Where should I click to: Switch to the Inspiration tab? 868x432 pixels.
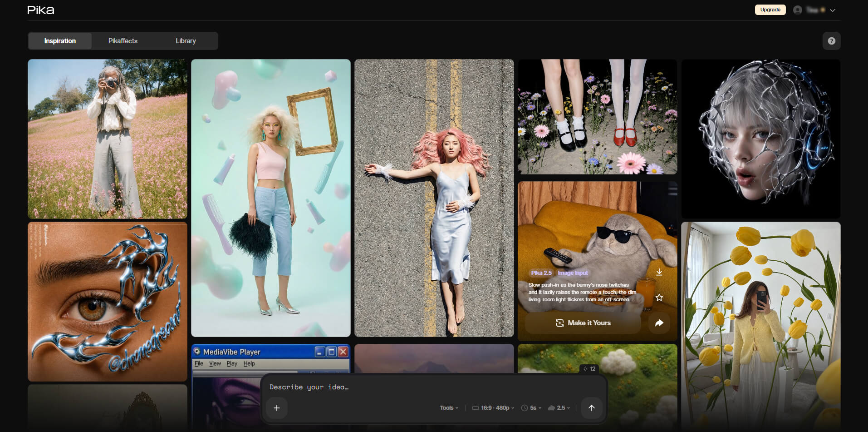(60, 41)
